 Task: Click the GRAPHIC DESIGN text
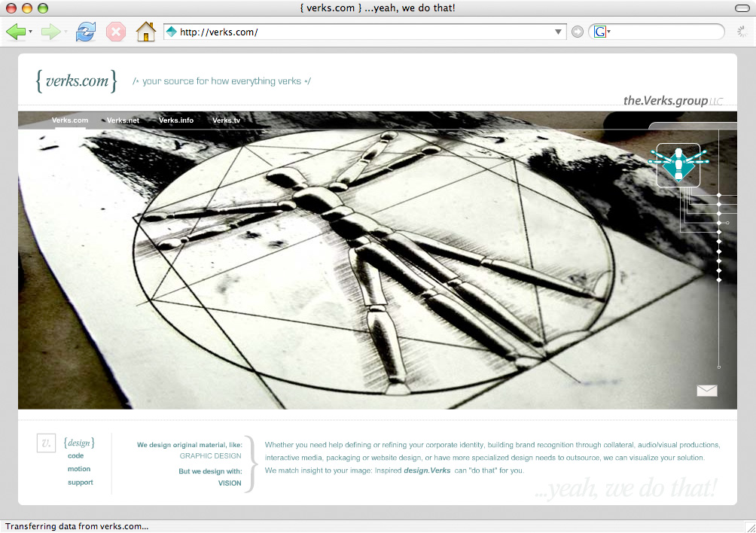[210, 456]
